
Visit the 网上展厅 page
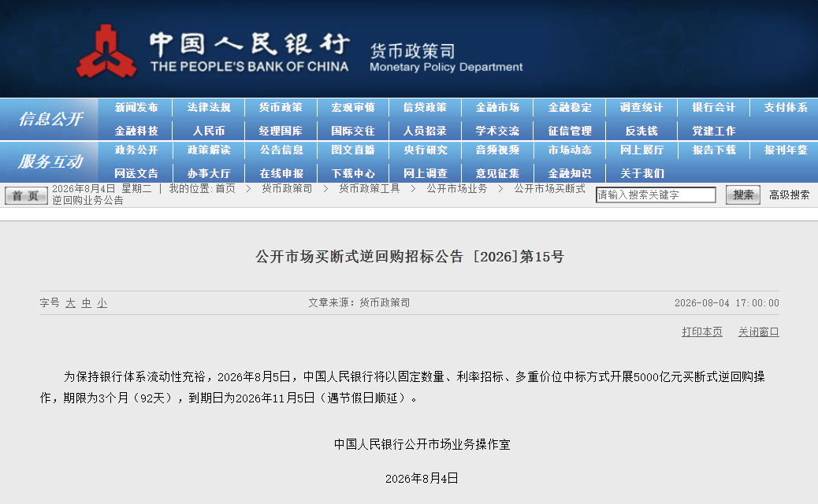tap(641, 150)
